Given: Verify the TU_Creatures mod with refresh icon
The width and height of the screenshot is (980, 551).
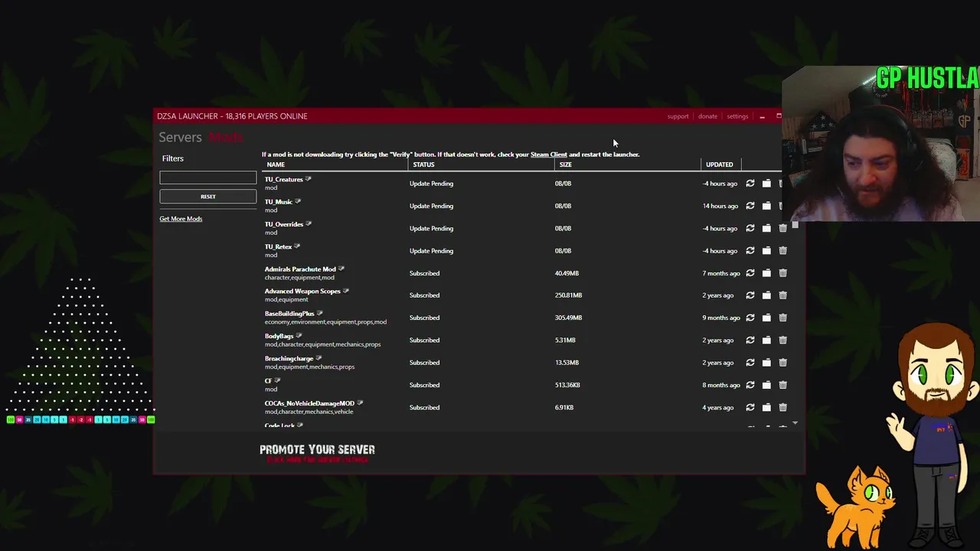Looking at the screenshot, I should [x=750, y=184].
